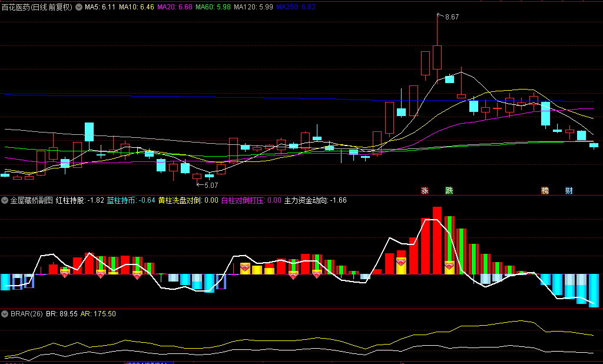Click the BR: 89.55 value
This screenshot has width=603, height=364.
[61, 313]
